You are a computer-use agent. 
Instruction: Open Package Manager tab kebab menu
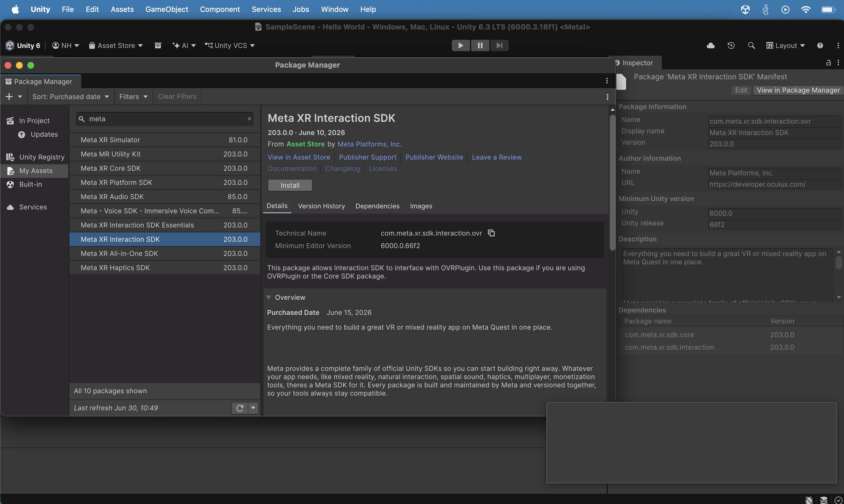click(x=607, y=81)
